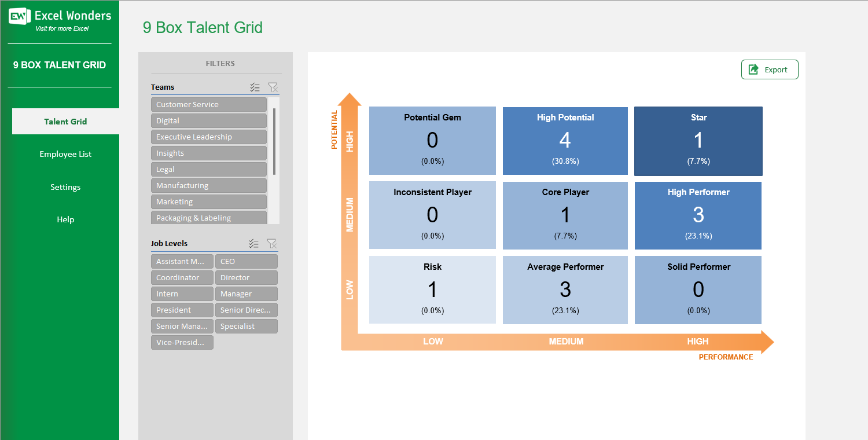Toggle the Intern job level filter
The height and width of the screenshot is (440, 868).
(x=182, y=294)
